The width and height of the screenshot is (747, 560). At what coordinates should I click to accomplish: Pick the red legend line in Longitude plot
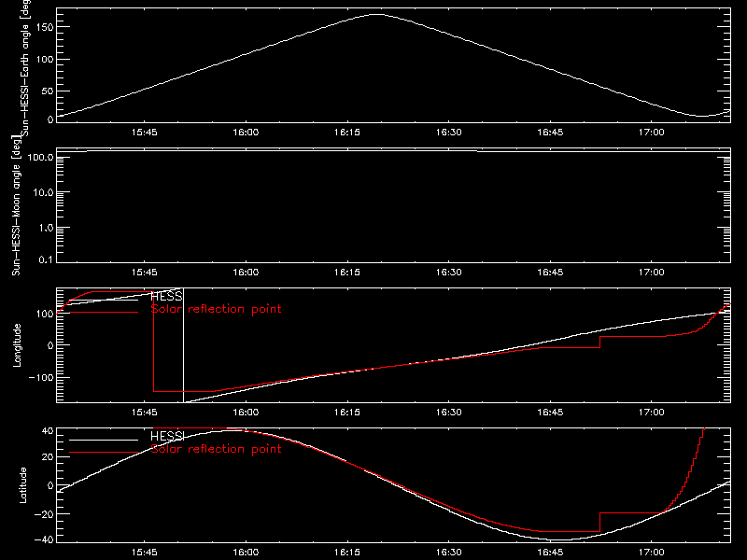click(104, 313)
